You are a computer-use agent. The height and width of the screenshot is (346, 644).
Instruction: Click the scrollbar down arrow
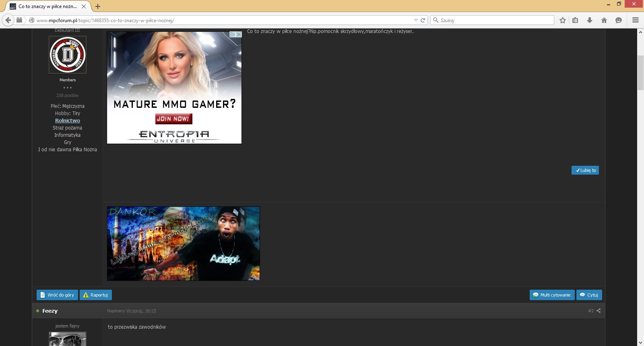640,343
